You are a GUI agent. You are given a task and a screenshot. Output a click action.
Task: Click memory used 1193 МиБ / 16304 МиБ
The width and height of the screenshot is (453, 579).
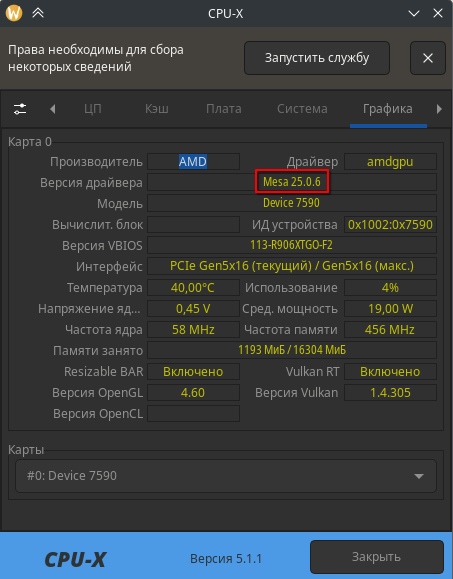click(292, 350)
